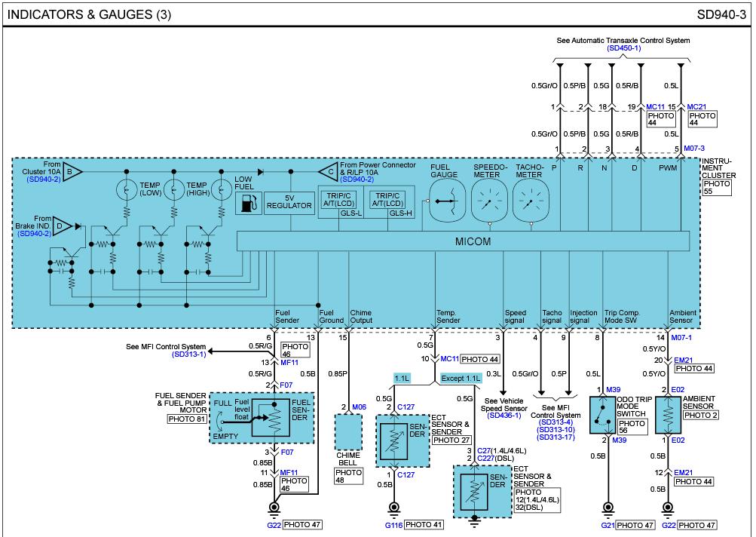Click the triangle D brake indicator symbol
The image size is (756, 537).
63,226
